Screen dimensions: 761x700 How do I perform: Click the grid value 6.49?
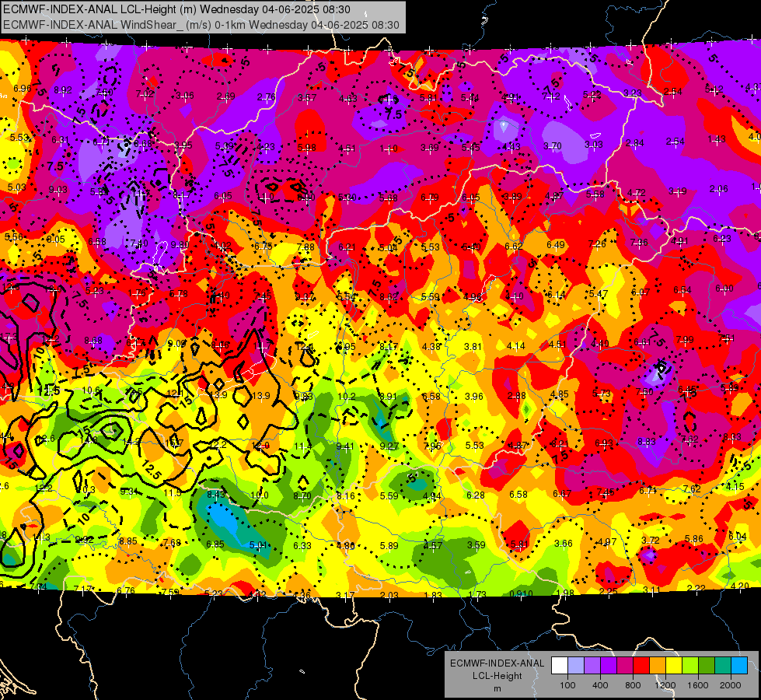[556, 245]
